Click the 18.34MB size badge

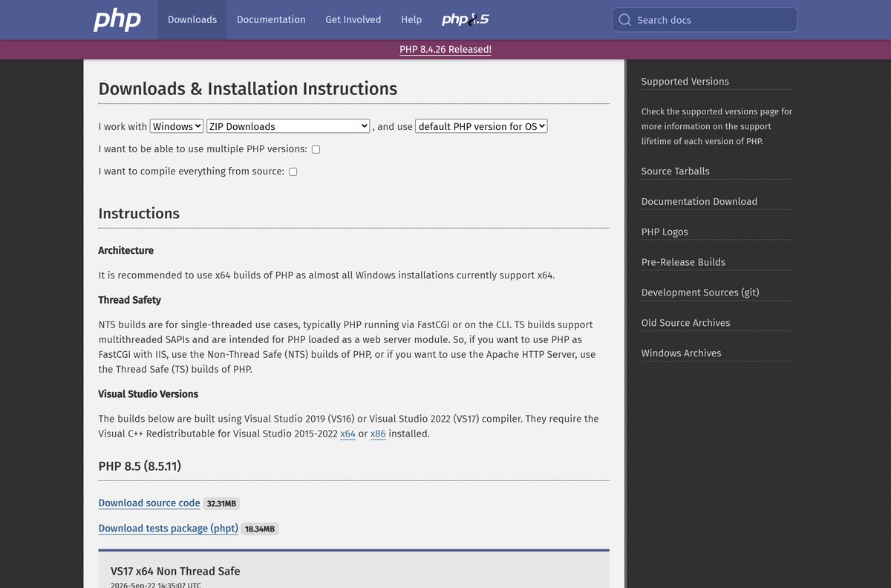[x=260, y=529]
